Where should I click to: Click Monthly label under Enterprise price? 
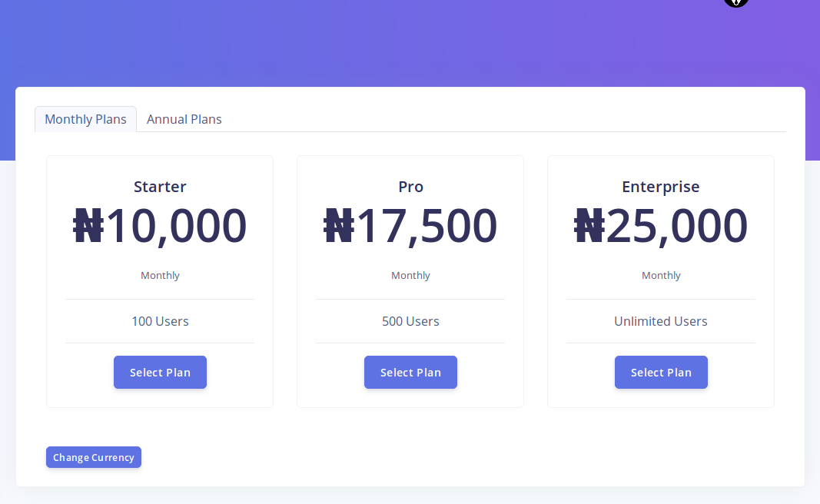pos(661,275)
